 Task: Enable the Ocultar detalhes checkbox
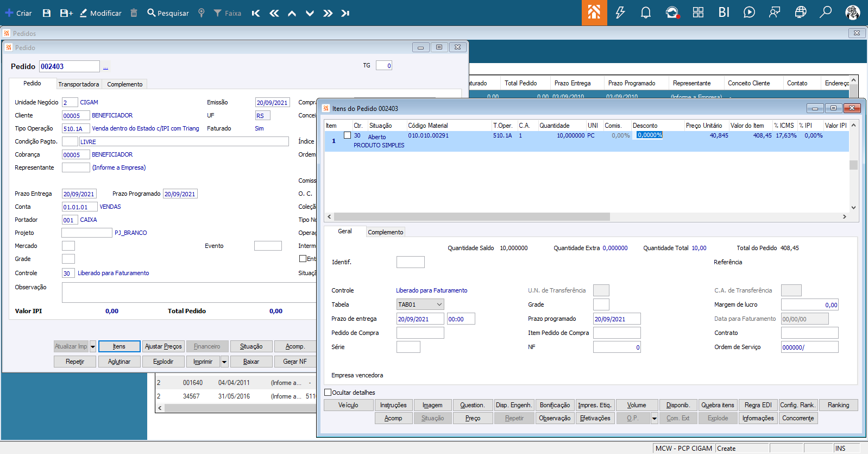(328, 392)
